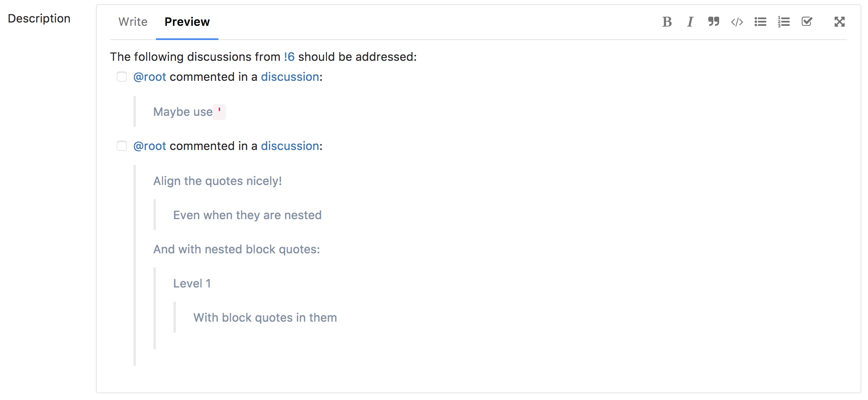This screenshot has height=400, width=868.
Task: Switch to the Write tab
Action: click(133, 22)
